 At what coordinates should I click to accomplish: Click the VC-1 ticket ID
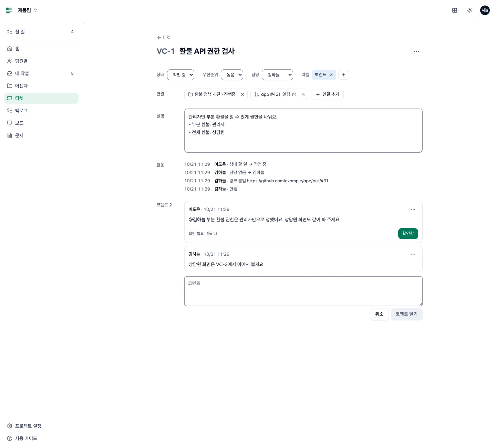pos(166,51)
